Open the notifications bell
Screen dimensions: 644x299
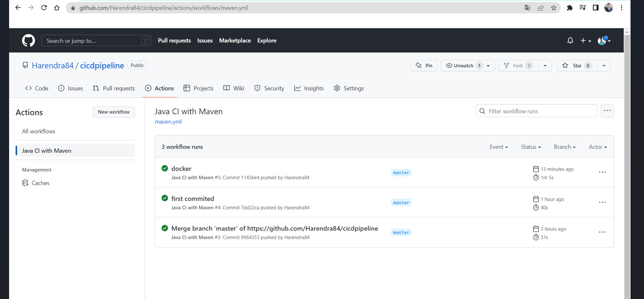(x=570, y=41)
